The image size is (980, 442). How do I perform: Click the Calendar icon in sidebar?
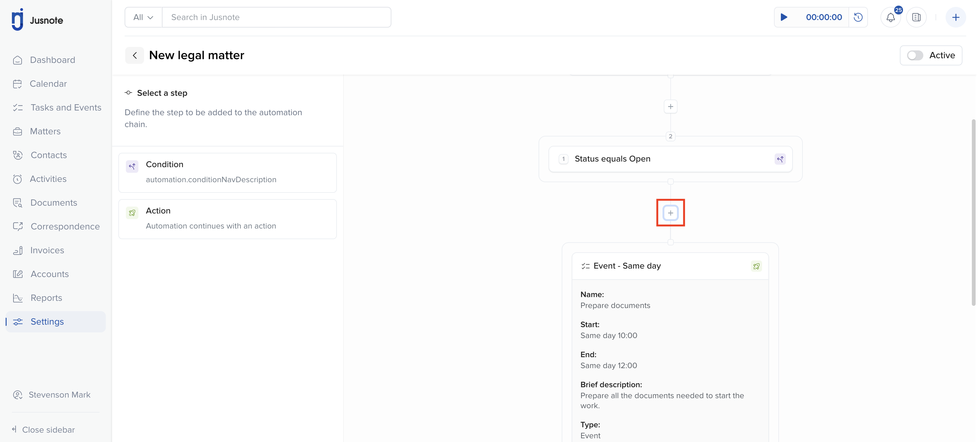(x=18, y=84)
